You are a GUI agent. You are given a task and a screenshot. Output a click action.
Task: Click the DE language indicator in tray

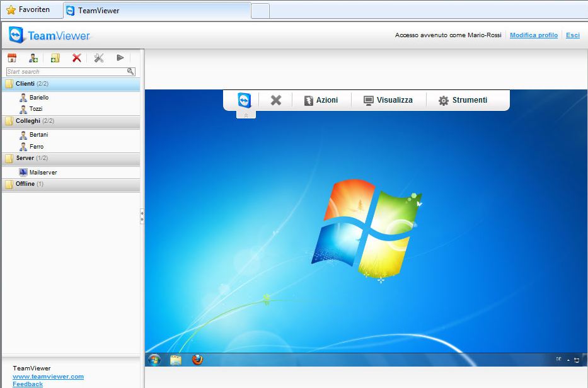pos(558,359)
